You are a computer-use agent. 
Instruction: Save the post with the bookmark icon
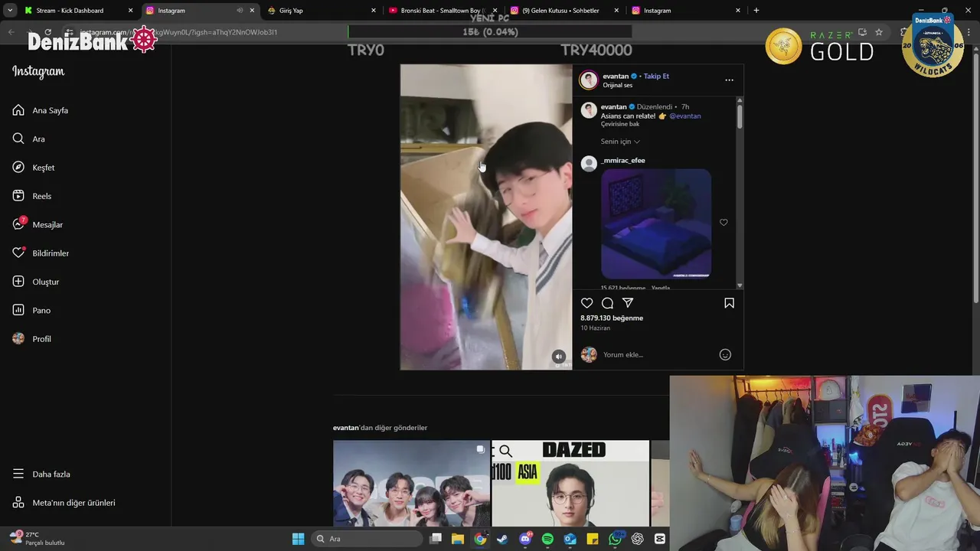(x=729, y=303)
